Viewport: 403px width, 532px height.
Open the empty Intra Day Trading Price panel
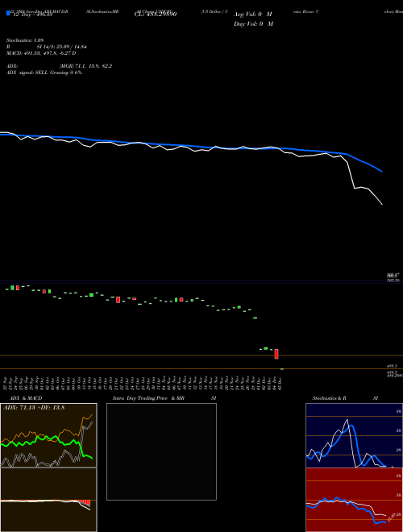click(161, 451)
